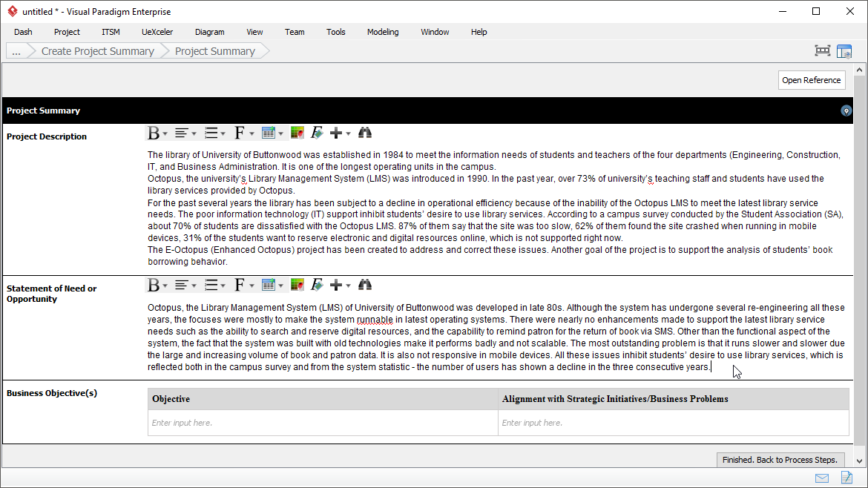Click alignment icon in Project Description toolbar
The image size is (868, 488).
(181, 133)
